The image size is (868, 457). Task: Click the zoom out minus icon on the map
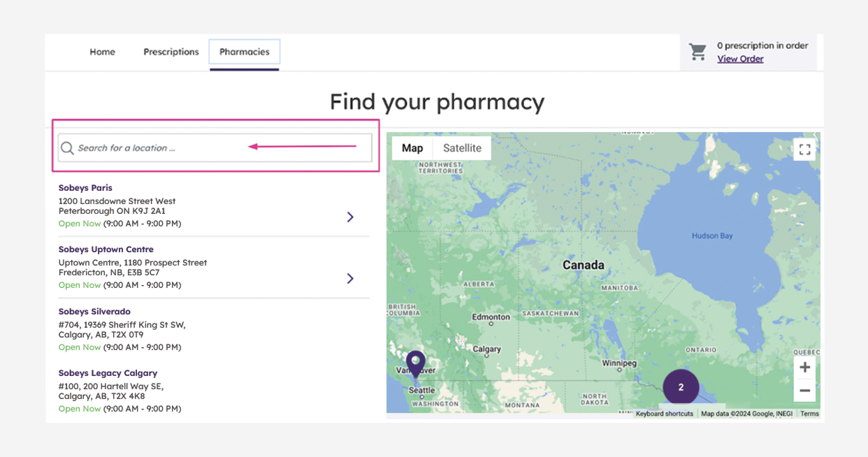coord(805,390)
